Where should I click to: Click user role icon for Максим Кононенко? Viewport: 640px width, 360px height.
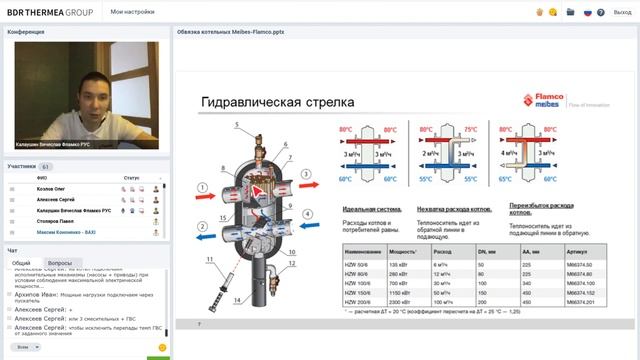(x=156, y=232)
